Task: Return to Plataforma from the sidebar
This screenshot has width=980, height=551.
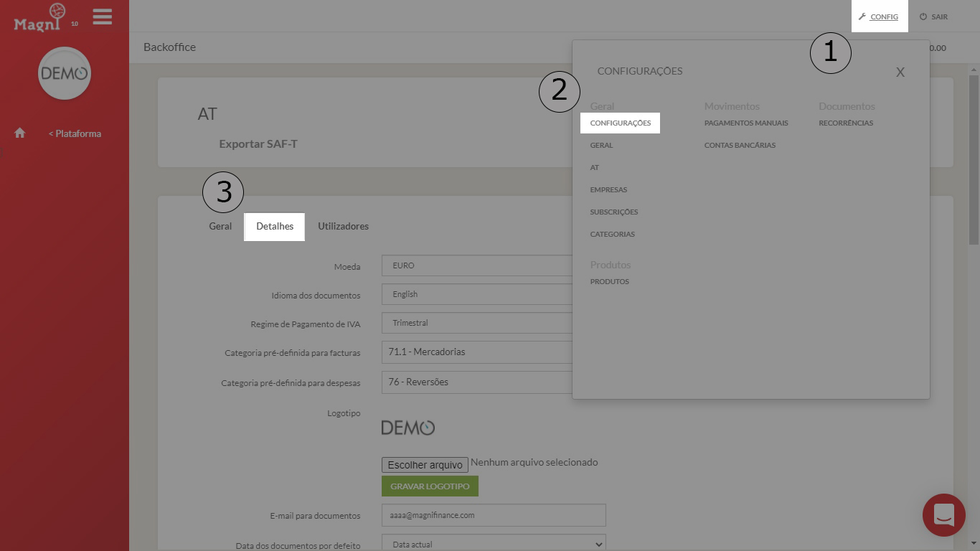Action: coord(75,133)
